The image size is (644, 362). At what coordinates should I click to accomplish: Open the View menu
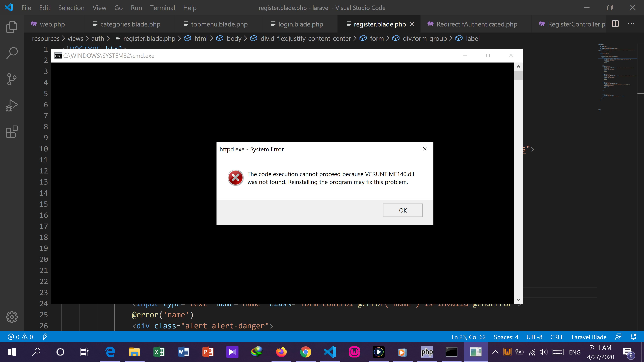[99, 8]
